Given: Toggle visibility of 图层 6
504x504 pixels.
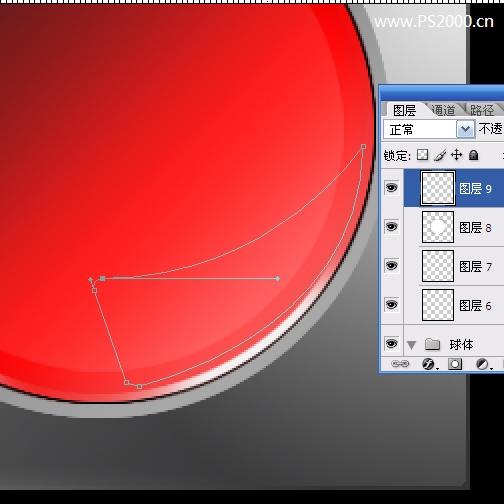Looking at the screenshot, I should click(392, 304).
